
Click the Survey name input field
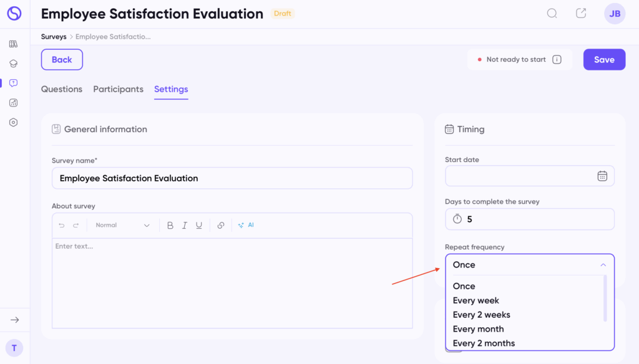pos(232,178)
